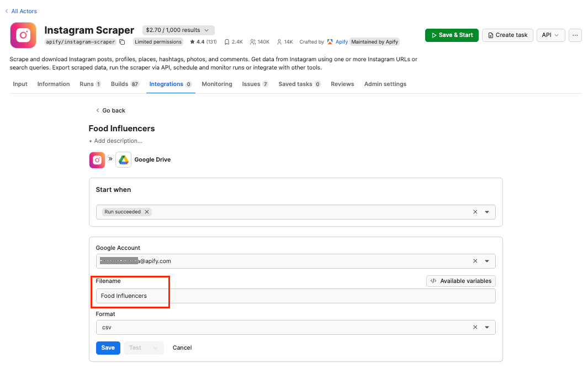Click the Save & Start button
This screenshot has height=369, width=588.
tap(452, 35)
